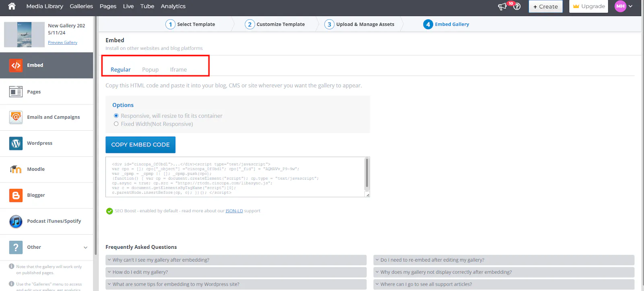
Task: Choose the Moodle icon
Action: click(x=16, y=169)
